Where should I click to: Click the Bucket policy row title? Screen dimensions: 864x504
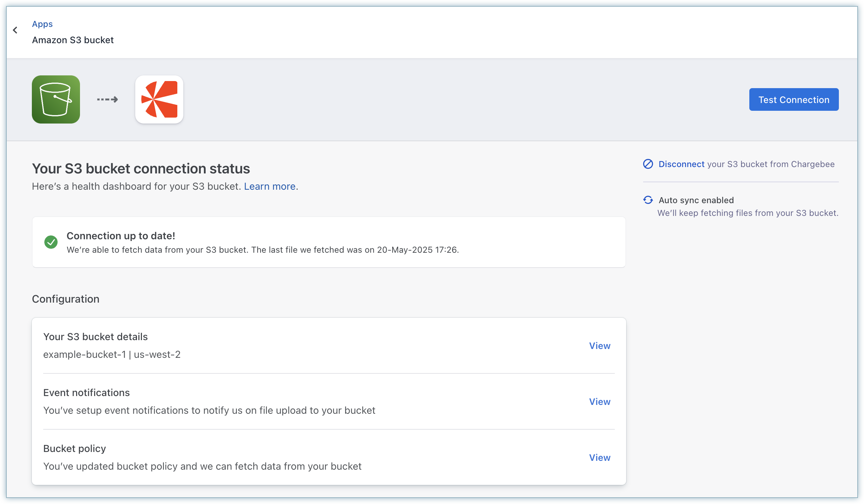74,449
